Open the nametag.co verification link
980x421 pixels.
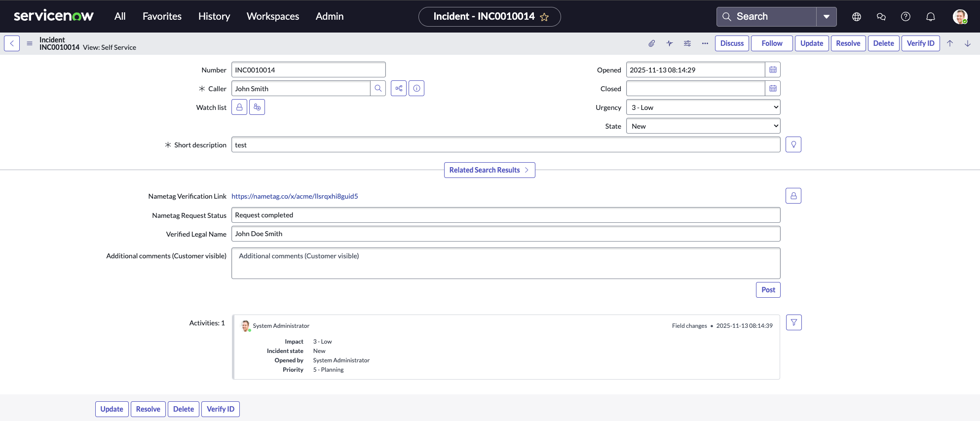(x=295, y=196)
